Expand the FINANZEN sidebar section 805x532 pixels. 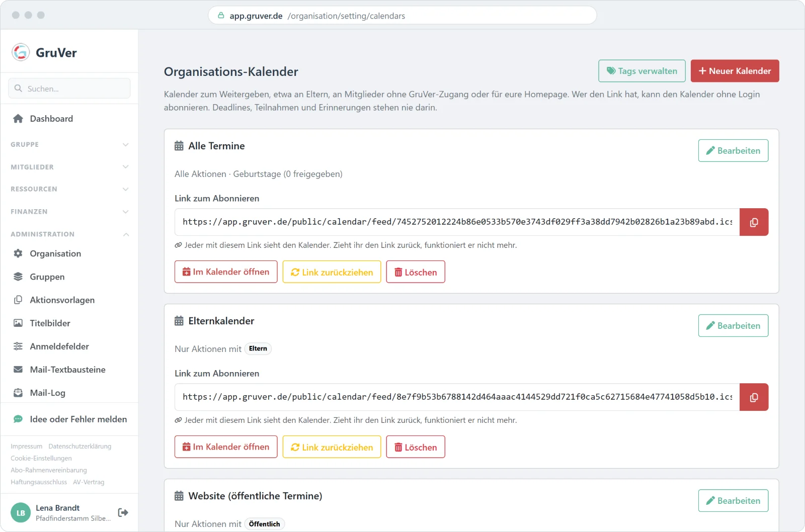click(69, 212)
